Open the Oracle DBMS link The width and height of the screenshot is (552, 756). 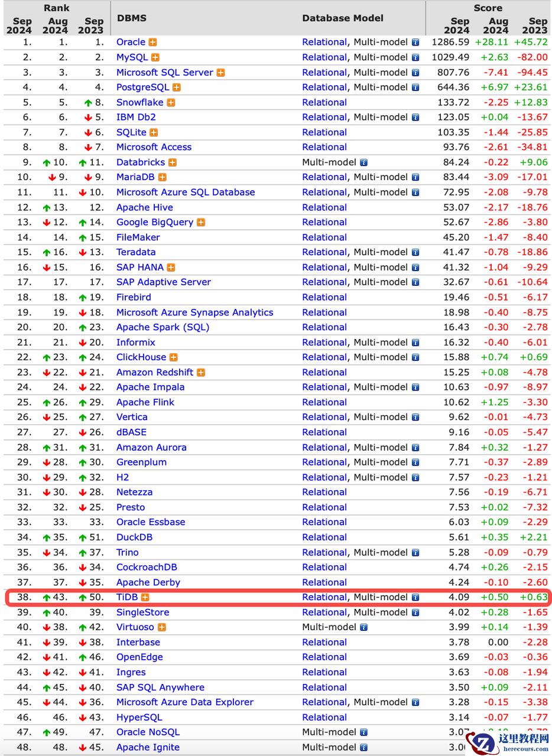pos(131,43)
